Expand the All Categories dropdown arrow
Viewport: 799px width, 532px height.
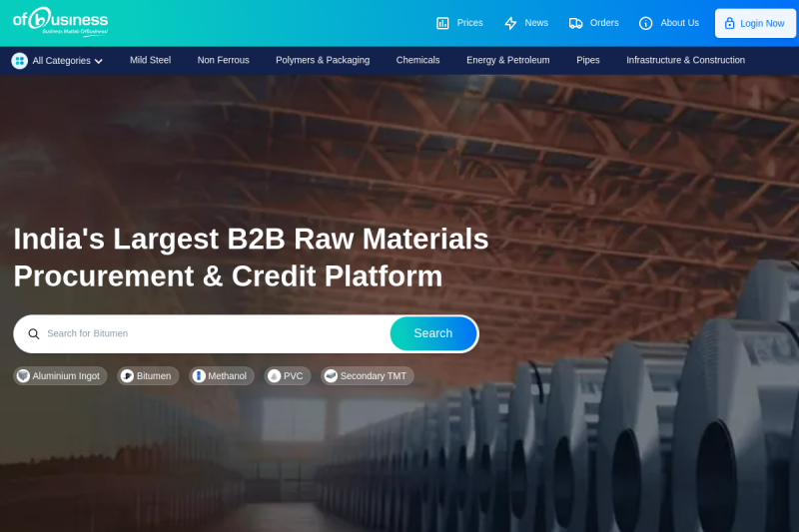click(x=99, y=62)
